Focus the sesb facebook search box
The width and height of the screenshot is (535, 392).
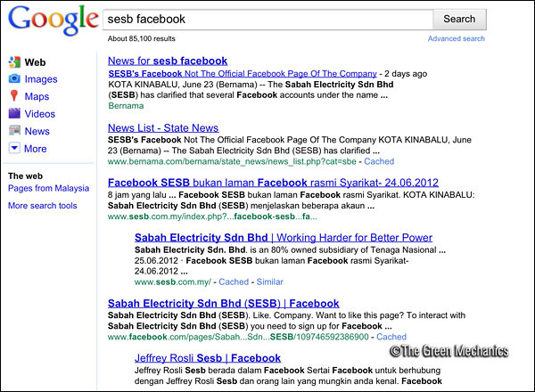click(x=268, y=19)
